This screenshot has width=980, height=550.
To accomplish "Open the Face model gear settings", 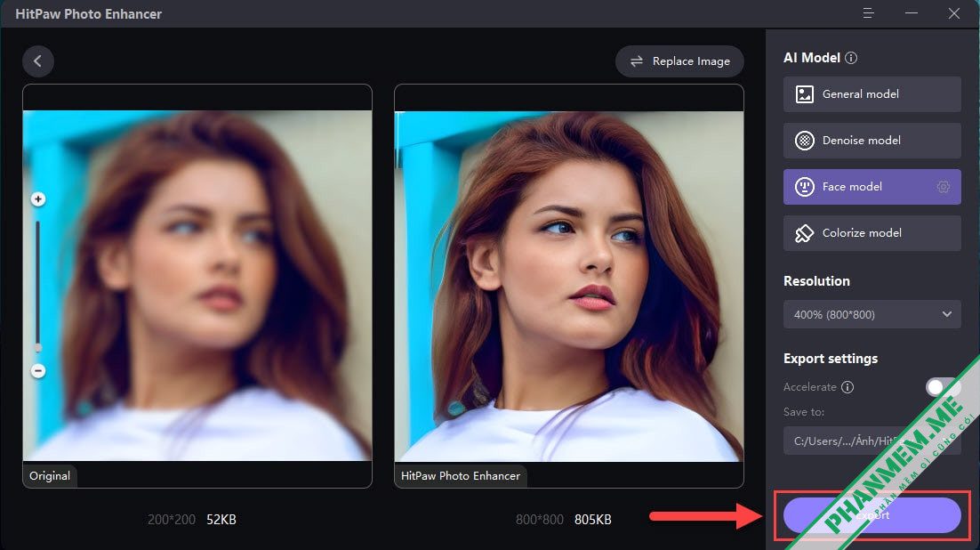I will click(x=944, y=187).
